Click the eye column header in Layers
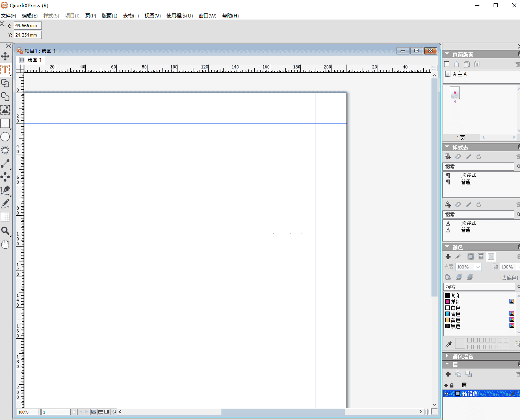520x420 pixels. [446, 385]
